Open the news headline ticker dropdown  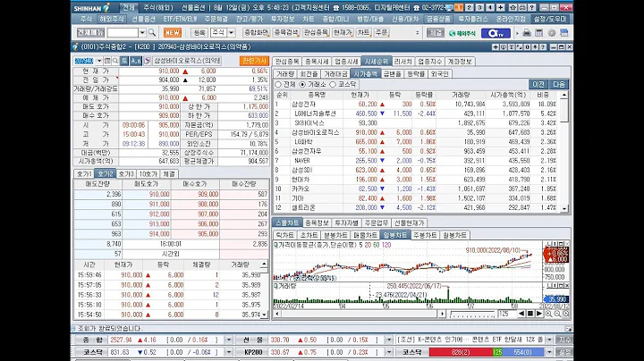click(x=549, y=340)
